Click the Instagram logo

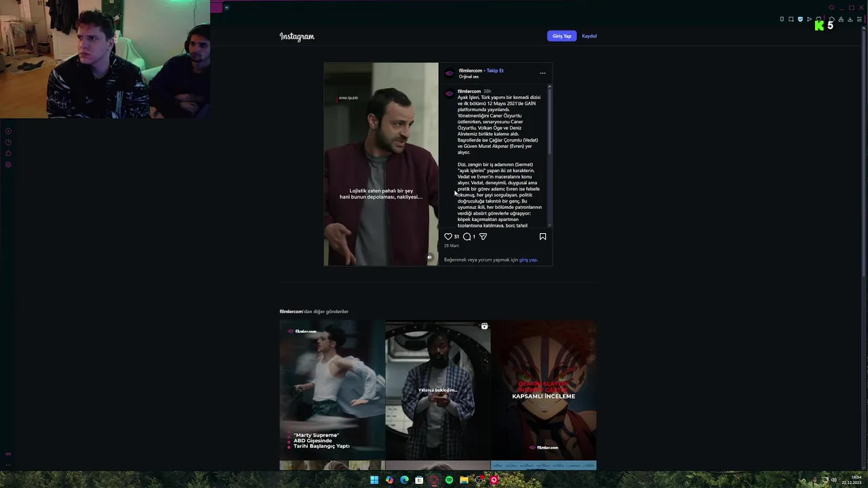tap(297, 37)
